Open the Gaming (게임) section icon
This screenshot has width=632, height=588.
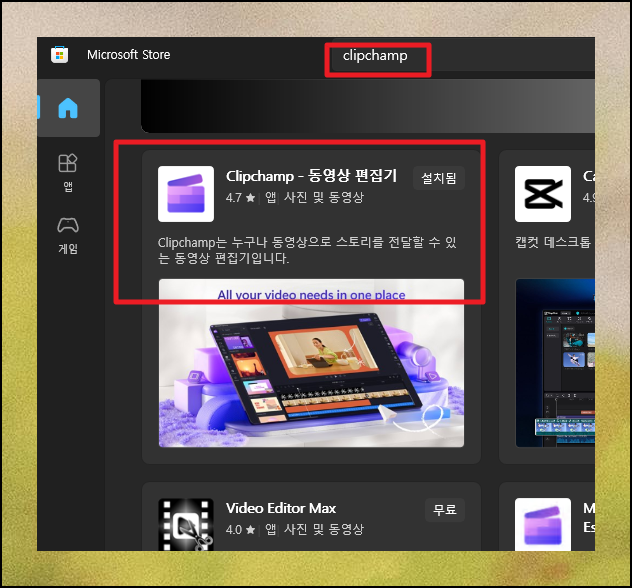point(68,225)
